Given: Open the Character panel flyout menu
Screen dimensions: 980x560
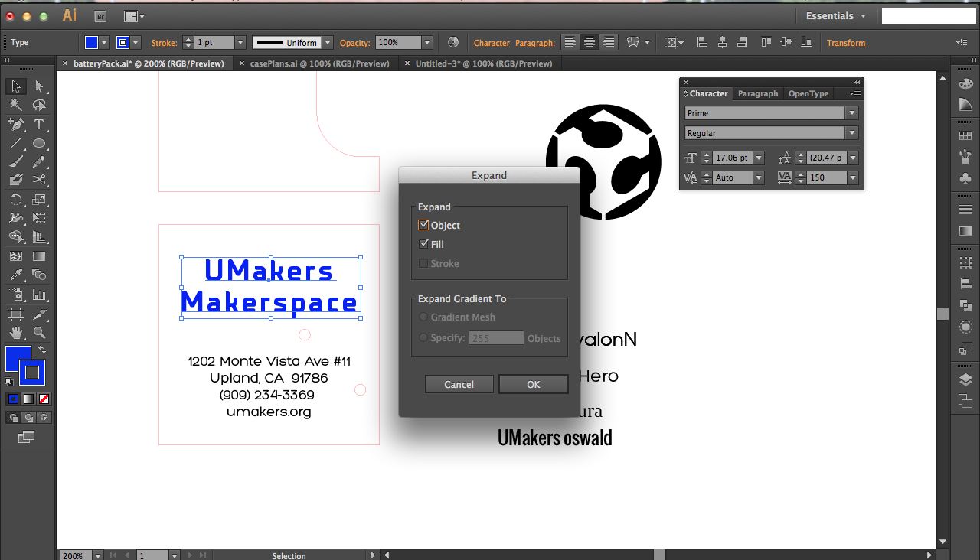Looking at the screenshot, I should [x=855, y=93].
